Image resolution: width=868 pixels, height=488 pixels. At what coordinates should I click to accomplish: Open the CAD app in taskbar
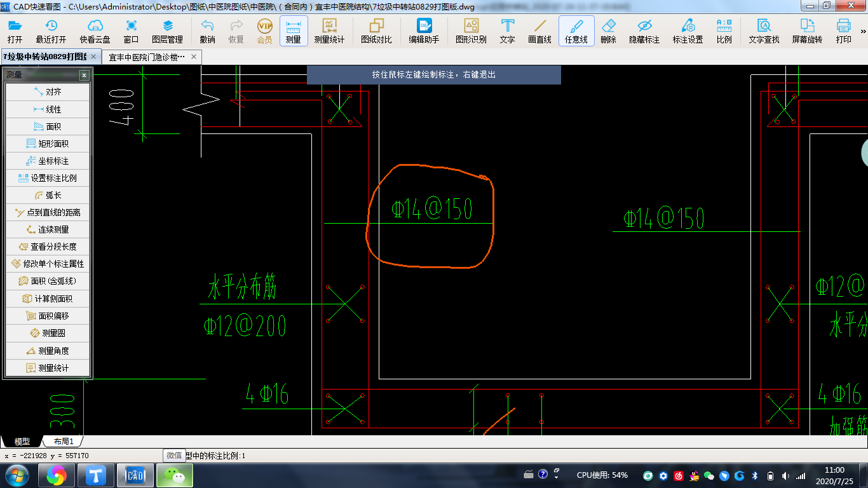(135, 475)
